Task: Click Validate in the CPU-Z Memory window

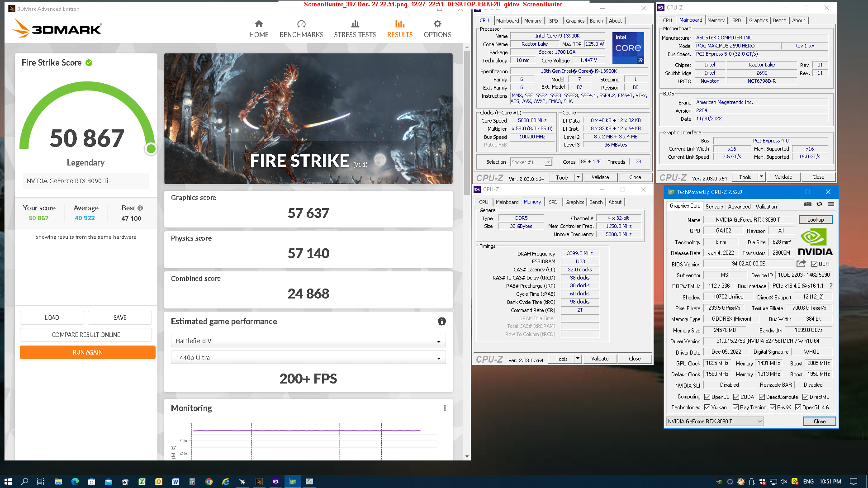Action: (x=600, y=359)
